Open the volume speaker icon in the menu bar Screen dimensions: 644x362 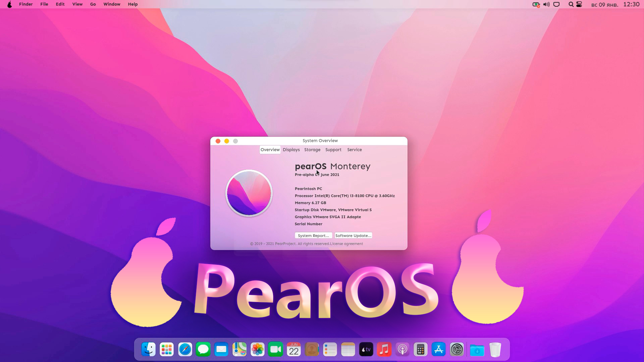pos(546,4)
